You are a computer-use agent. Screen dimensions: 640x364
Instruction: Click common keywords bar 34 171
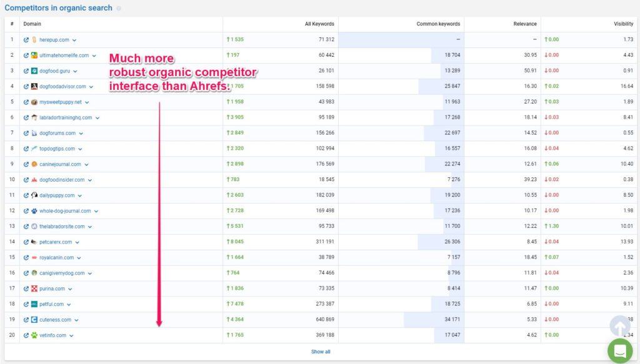tap(434, 320)
